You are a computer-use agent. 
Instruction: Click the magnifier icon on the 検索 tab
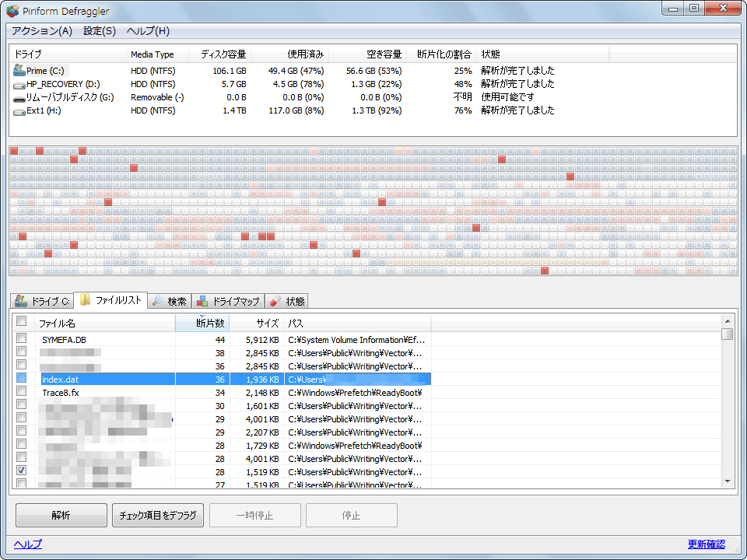click(158, 301)
